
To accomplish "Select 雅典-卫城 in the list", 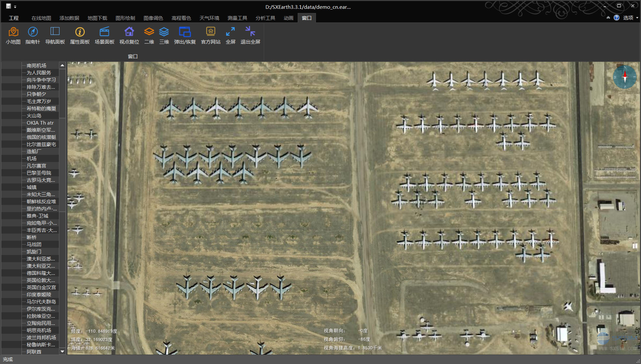I will pyautogui.click(x=37, y=216).
